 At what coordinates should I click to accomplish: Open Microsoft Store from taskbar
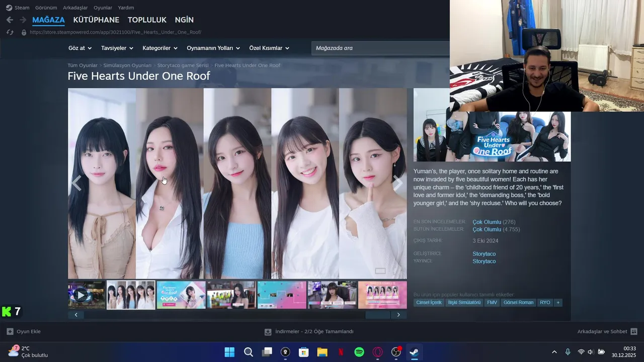tap(303, 352)
